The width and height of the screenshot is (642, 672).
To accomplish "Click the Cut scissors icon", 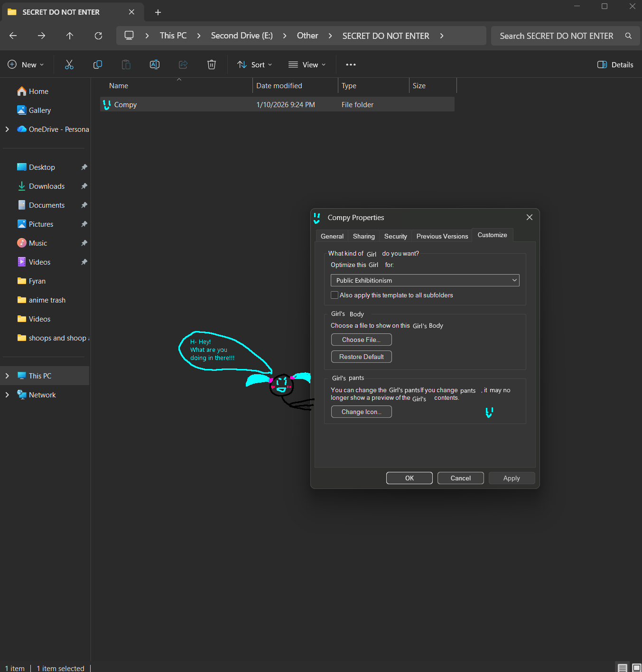I will coord(69,64).
